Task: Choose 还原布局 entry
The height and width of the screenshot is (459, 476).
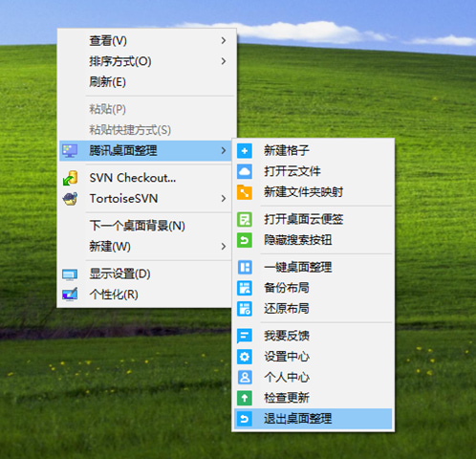Action: pyautogui.click(x=313, y=309)
